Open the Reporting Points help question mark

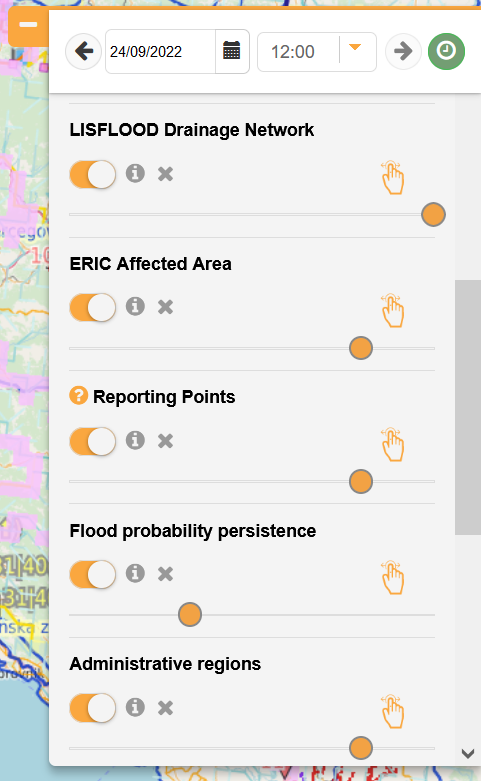click(x=78, y=396)
